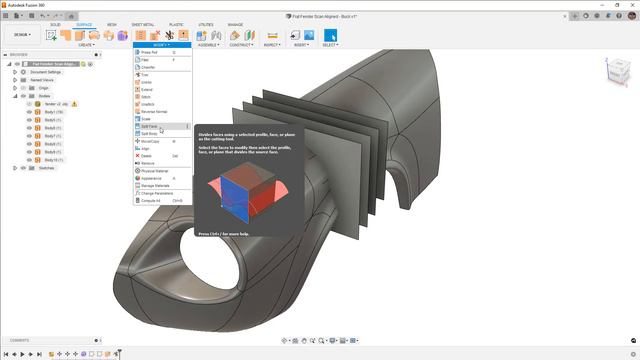Expand the Named Views node
Screen dimensions: 640x360
coord(15,80)
